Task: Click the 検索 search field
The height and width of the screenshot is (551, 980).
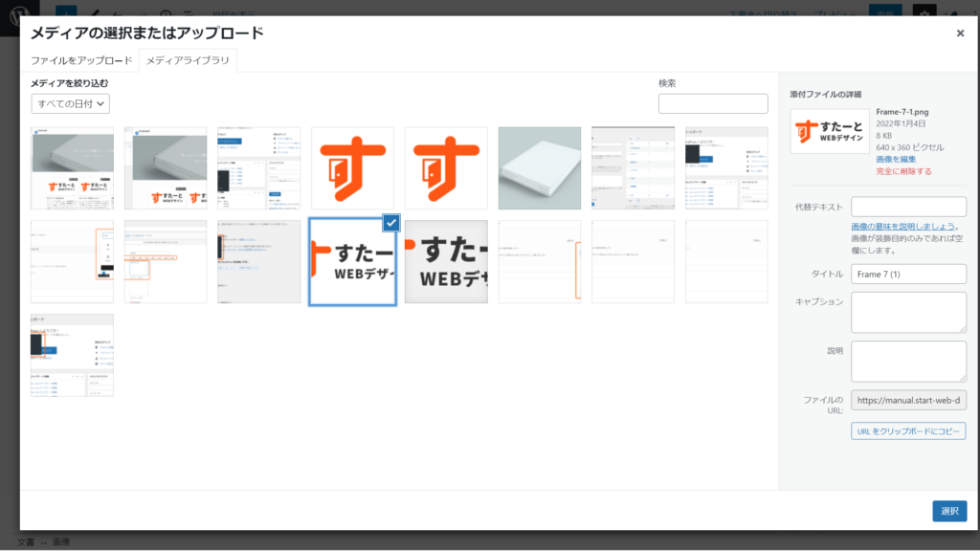Action: tap(712, 103)
